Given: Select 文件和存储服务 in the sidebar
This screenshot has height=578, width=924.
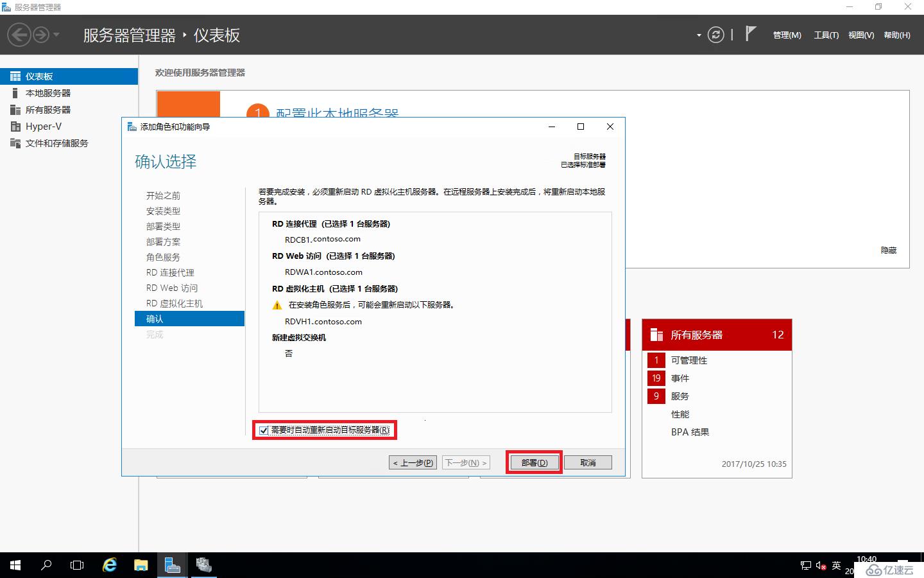Looking at the screenshot, I should pyautogui.click(x=69, y=143).
